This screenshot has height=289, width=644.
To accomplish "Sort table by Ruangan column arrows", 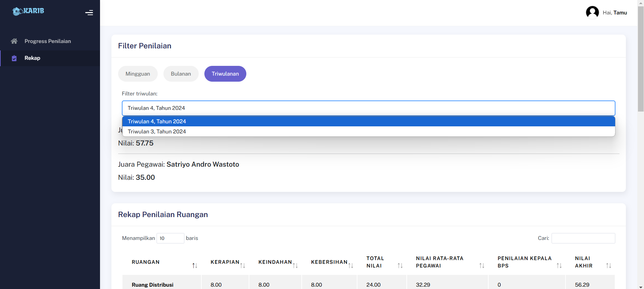I will tap(195, 265).
